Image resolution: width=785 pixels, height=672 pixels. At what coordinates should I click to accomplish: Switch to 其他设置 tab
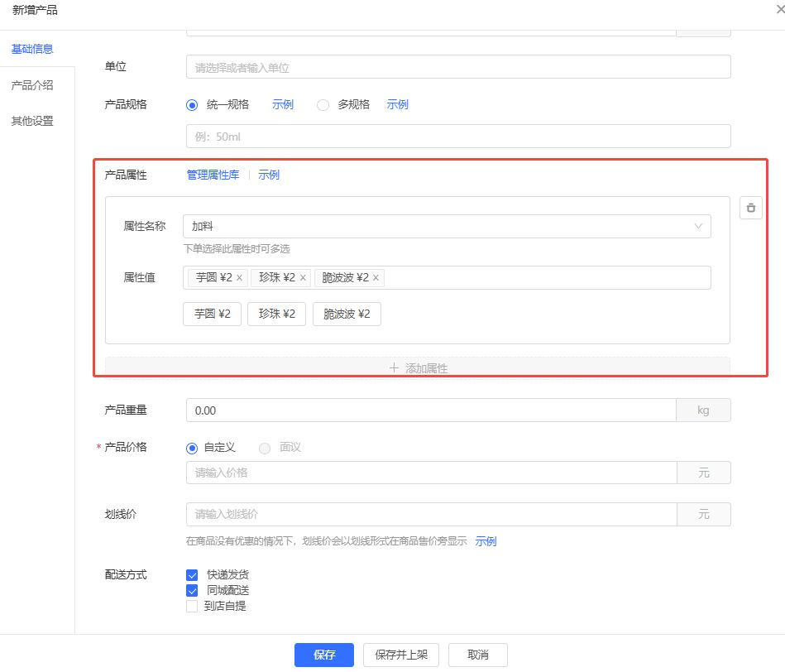pos(32,121)
